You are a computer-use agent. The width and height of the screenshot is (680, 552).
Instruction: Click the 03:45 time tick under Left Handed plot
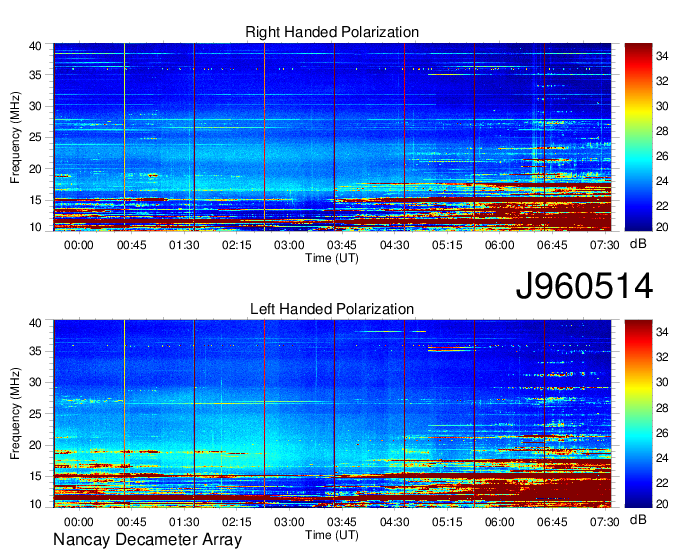(x=342, y=522)
